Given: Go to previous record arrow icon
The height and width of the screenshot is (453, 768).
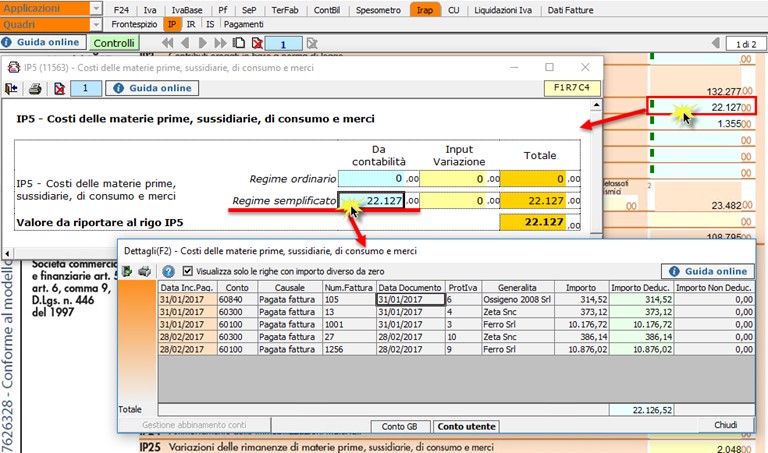Looking at the screenshot, I should 185,43.
